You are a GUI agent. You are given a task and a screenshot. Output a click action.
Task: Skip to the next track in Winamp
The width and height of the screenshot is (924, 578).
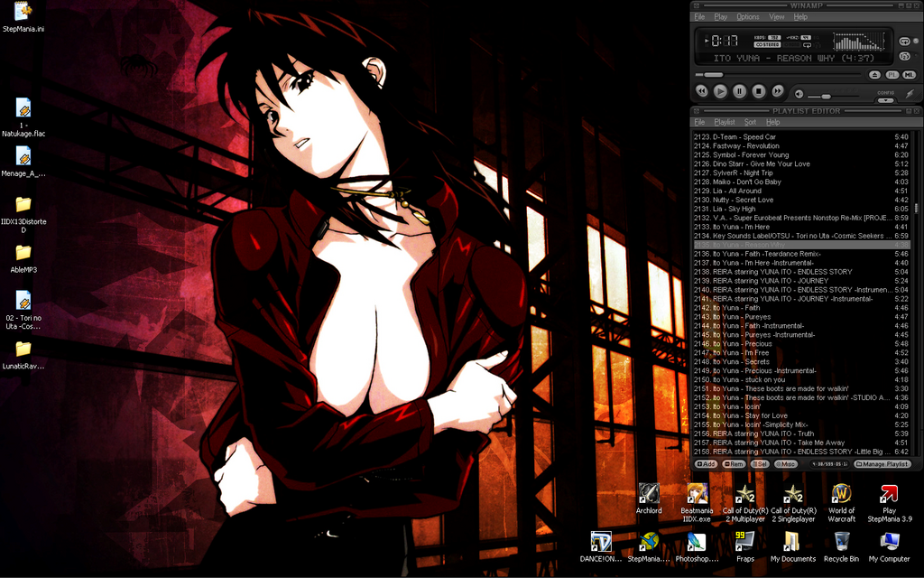click(777, 91)
